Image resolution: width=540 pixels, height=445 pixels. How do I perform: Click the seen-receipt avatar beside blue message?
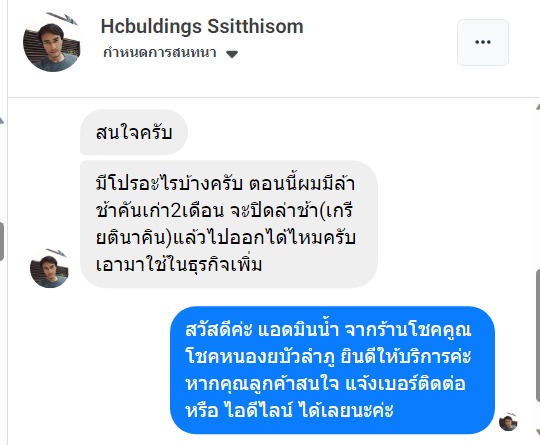508,422
